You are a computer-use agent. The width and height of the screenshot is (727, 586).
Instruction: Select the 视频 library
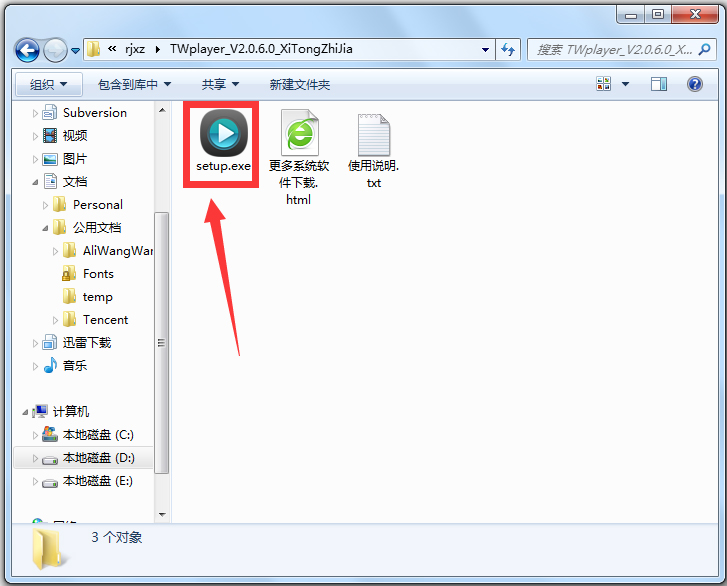click(75, 135)
